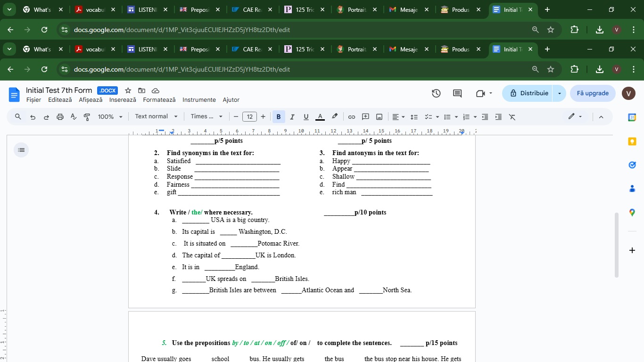Select the paint format roller tool
This screenshot has height=362, width=644.
tap(87, 117)
